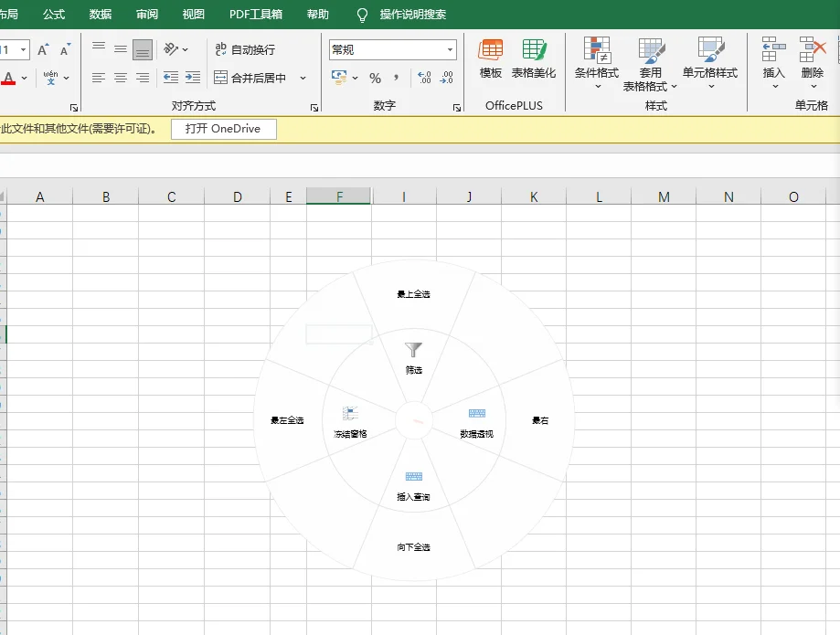Apply red font color

8,79
